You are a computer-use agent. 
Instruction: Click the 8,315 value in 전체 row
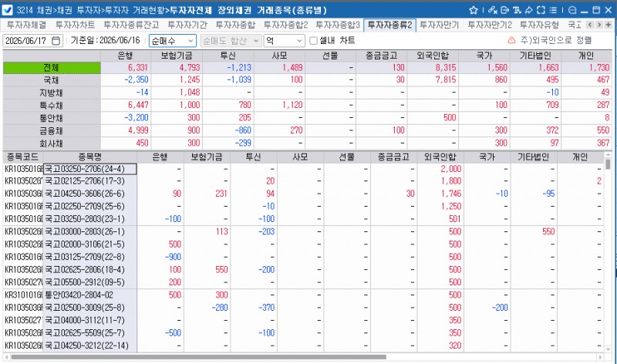pos(446,68)
